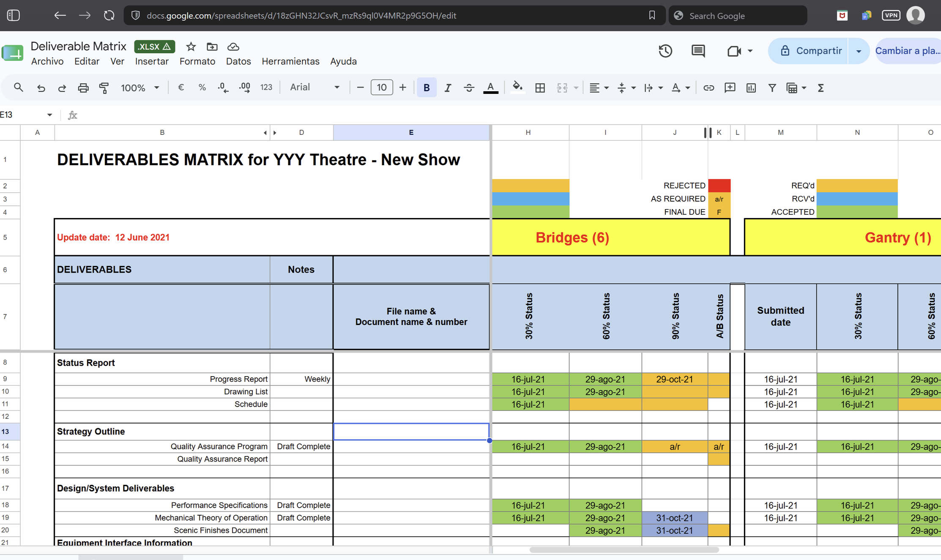
Task: Open the Editar menu
Action: click(x=87, y=61)
